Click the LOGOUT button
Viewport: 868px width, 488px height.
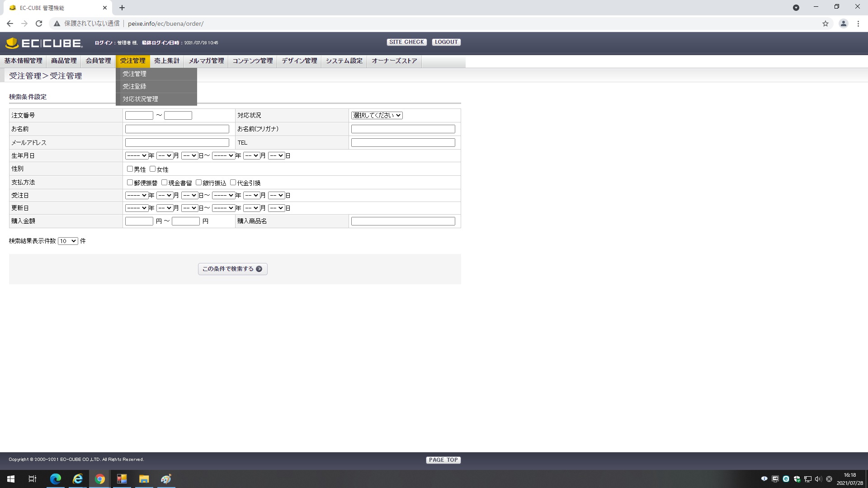click(446, 42)
